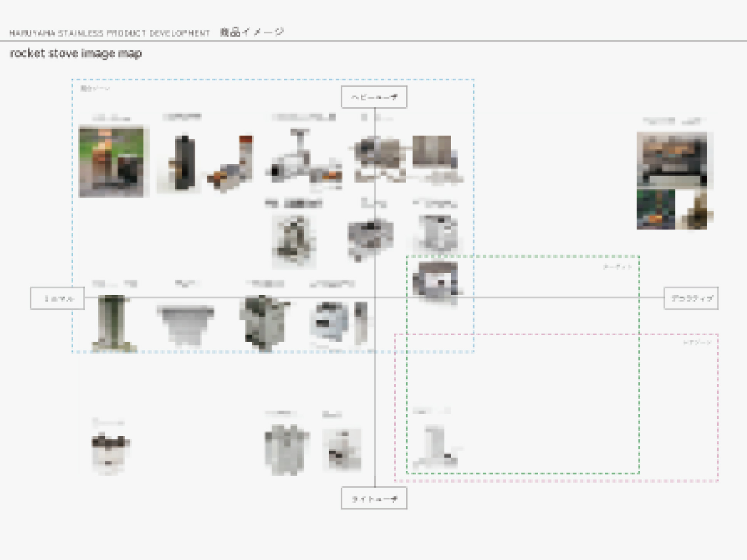747x560 pixels.
Task: Click the green dashed zone label text
Action: 617,267
